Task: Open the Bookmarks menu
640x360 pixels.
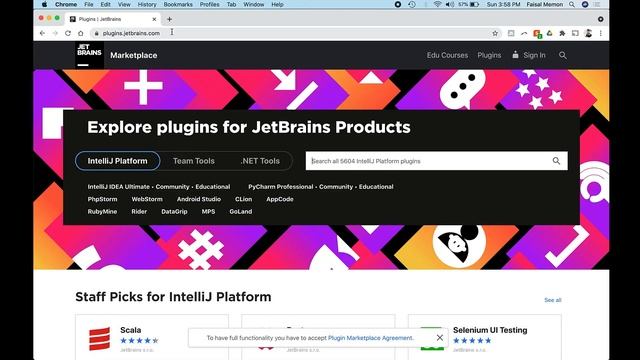Action: pyautogui.click(x=178, y=4)
